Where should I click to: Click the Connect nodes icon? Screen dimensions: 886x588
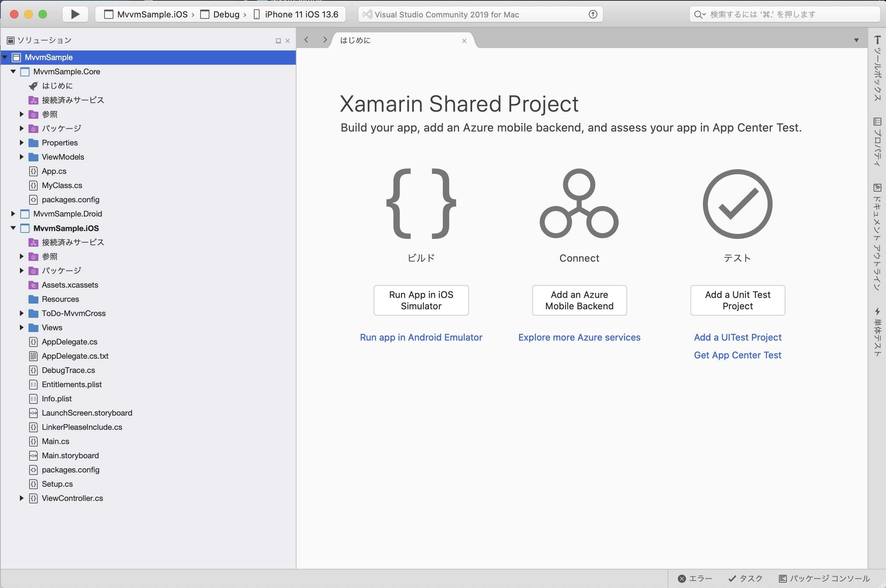579,204
